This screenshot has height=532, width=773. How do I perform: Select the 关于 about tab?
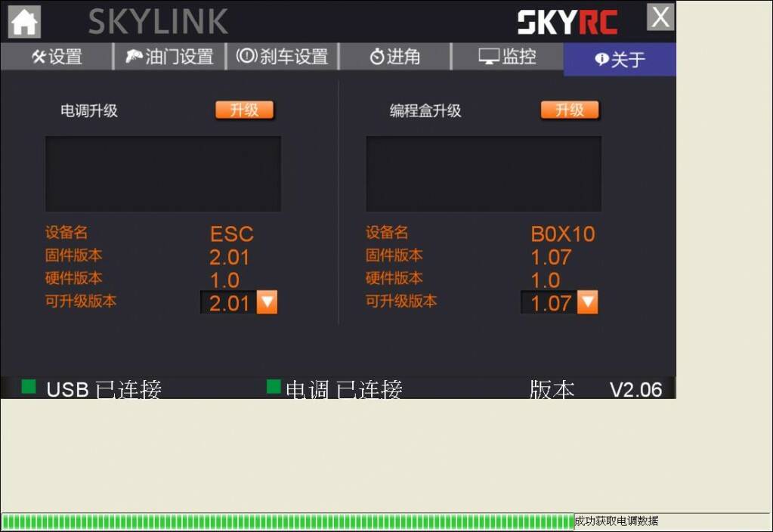620,59
